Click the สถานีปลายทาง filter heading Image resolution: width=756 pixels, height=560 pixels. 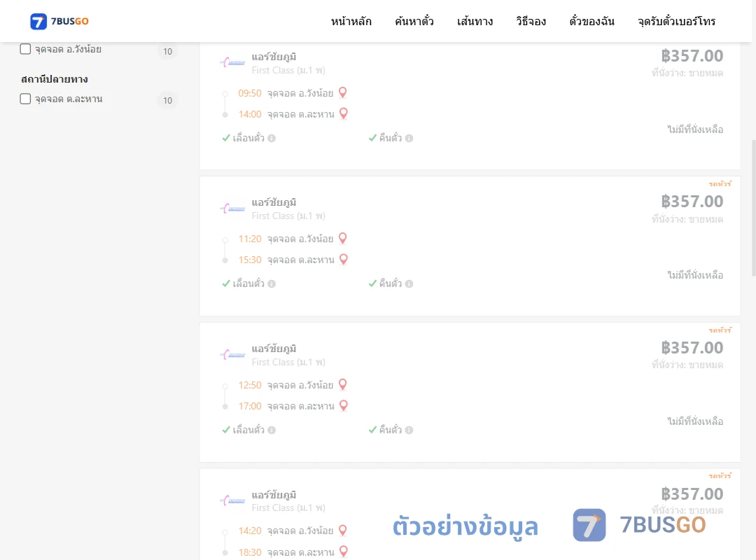[55, 78]
